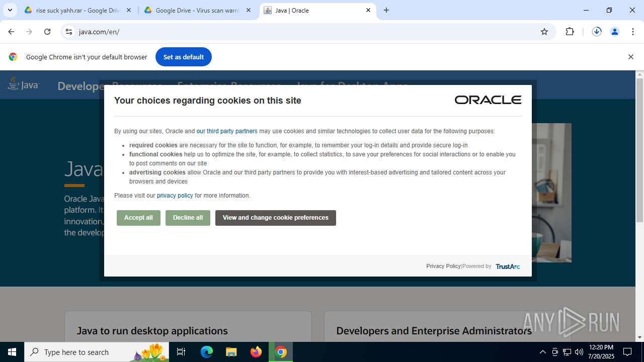Open Windows notification center

[x=627, y=352]
